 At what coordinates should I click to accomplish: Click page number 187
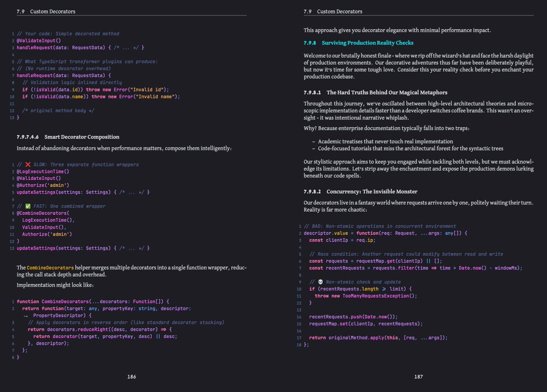click(x=418, y=377)
